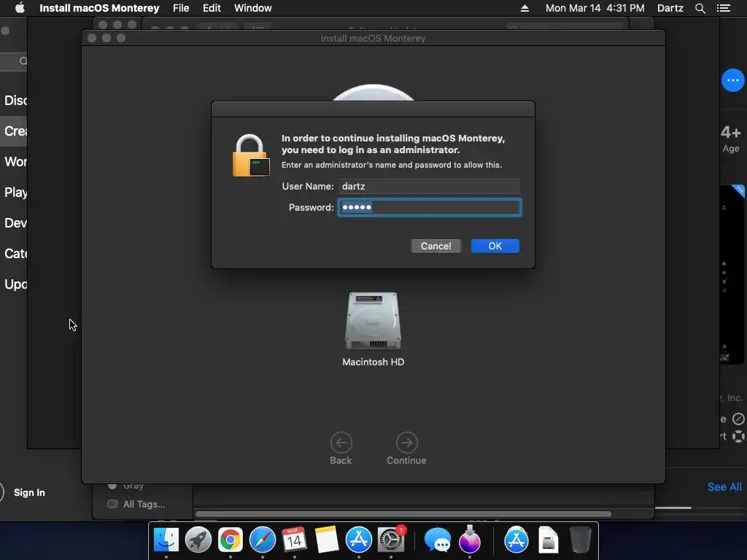Open Messages-style chat app in Dock

tap(437, 540)
